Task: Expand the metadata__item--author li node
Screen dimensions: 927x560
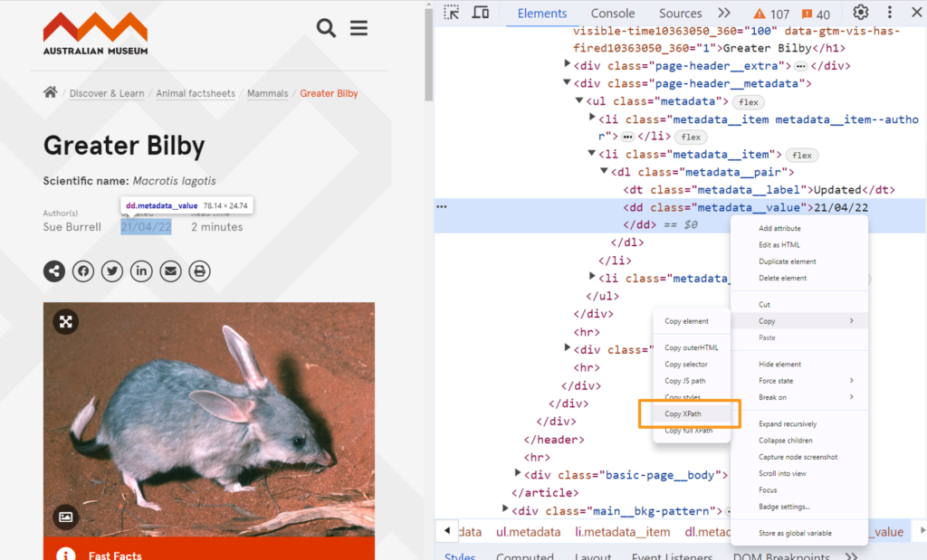Action: point(592,118)
